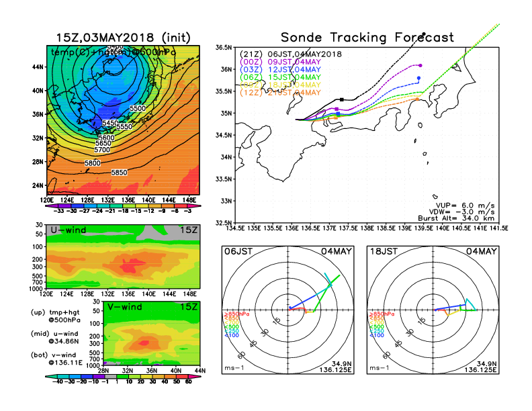Click the 5600 contour label
The image size is (532, 411).
click(x=107, y=138)
